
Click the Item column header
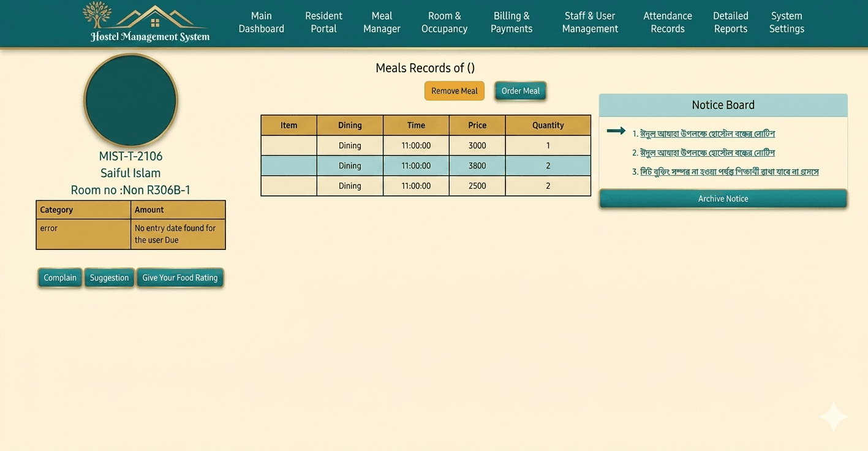pyautogui.click(x=289, y=125)
